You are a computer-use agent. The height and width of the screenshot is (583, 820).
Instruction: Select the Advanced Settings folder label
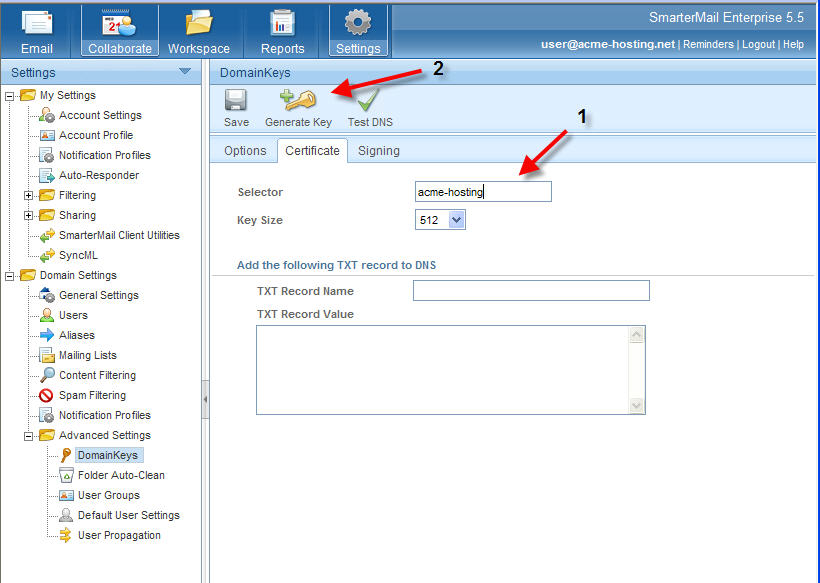coord(105,435)
